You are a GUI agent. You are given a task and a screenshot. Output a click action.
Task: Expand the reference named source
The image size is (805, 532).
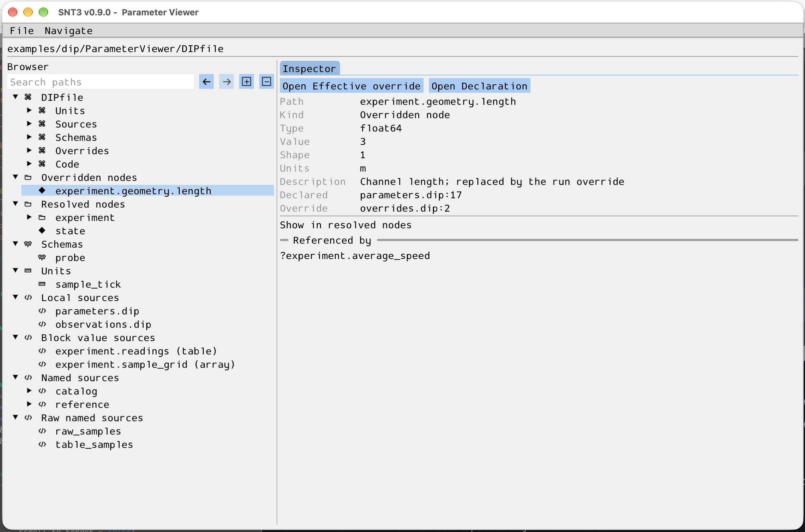click(x=29, y=404)
